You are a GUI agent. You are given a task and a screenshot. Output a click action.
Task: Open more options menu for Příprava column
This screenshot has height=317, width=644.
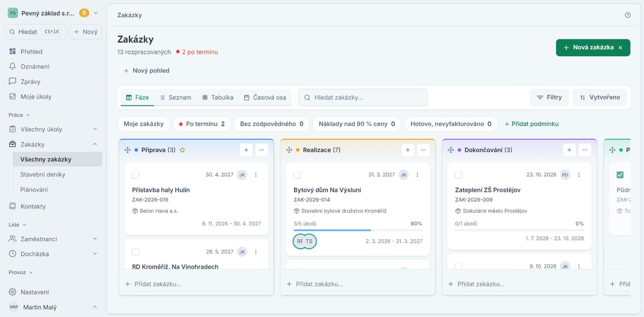click(x=262, y=150)
